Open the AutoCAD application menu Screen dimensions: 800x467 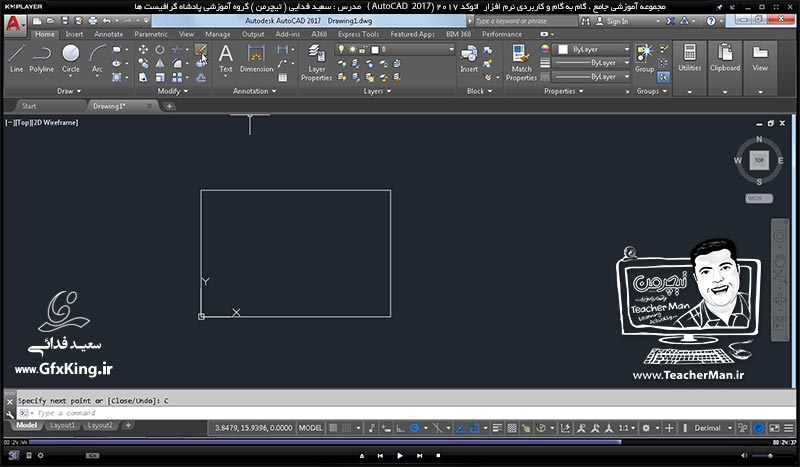14,24
